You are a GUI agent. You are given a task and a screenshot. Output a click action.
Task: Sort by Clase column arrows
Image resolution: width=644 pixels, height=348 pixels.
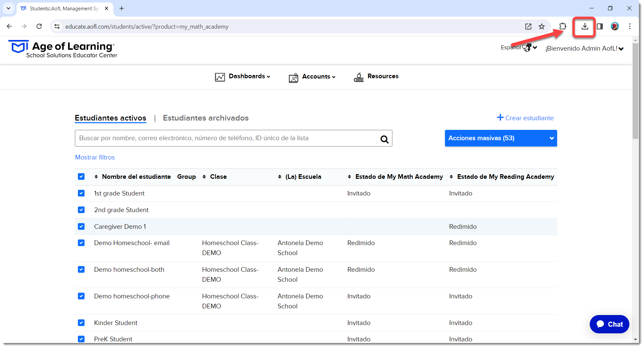[204, 177]
